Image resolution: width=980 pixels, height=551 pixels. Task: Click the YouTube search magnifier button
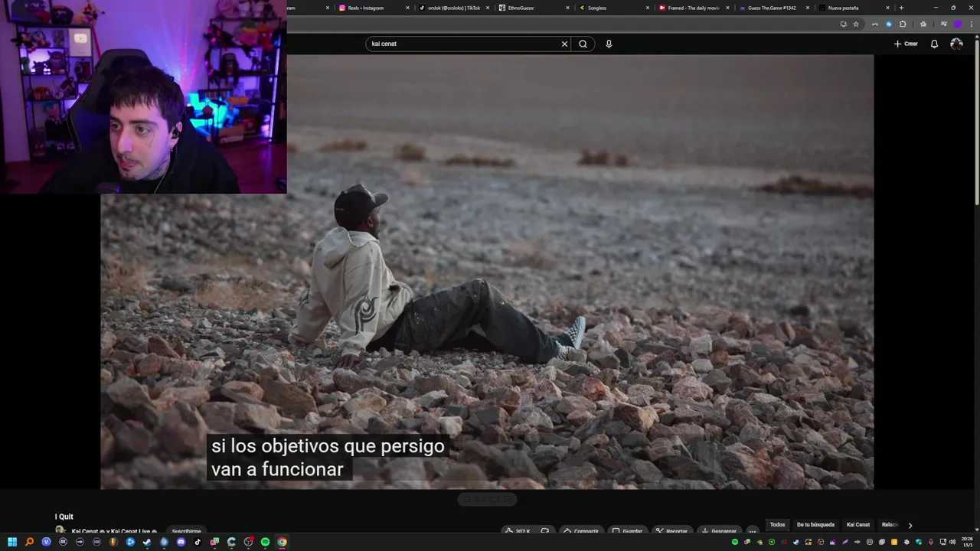[583, 44]
